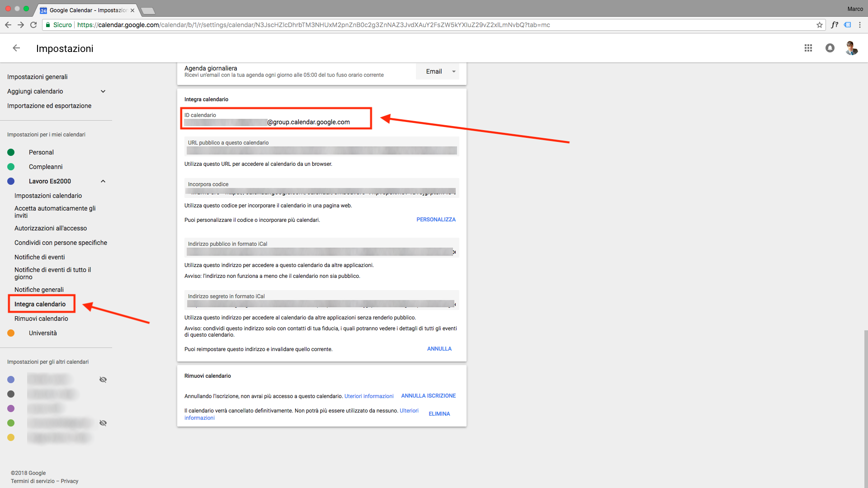
Task: Reload the page in Chrome
Action: pyautogui.click(x=33, y=25)
